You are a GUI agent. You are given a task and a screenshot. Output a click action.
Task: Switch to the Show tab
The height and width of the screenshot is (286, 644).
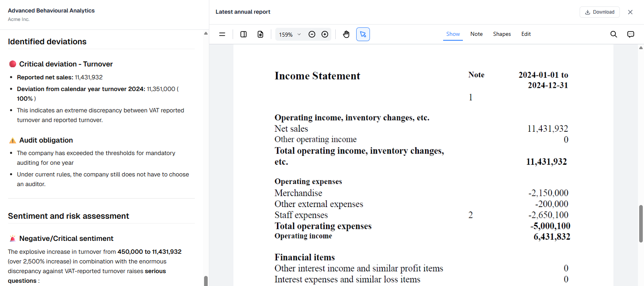click(x=453, y=34)
